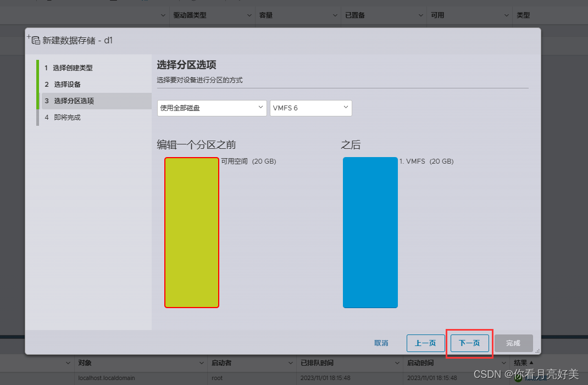This screenshot has width=588, height=385.
Task: Open the VMFS 6 version dropdown
Action: click(310, 108)
